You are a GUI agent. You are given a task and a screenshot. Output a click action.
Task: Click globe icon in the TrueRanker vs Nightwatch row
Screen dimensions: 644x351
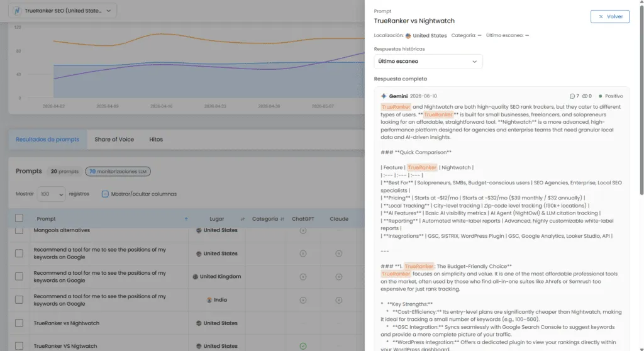click(199, 323)
